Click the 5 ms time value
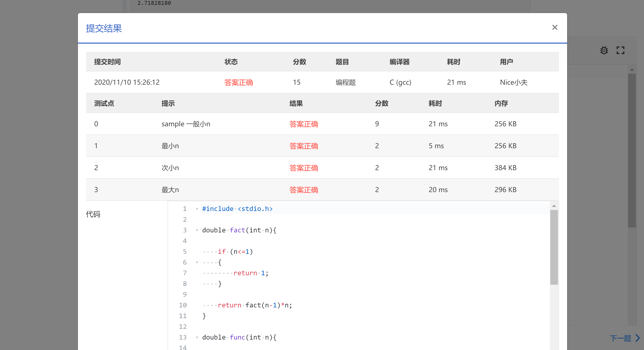 (436, 146)
